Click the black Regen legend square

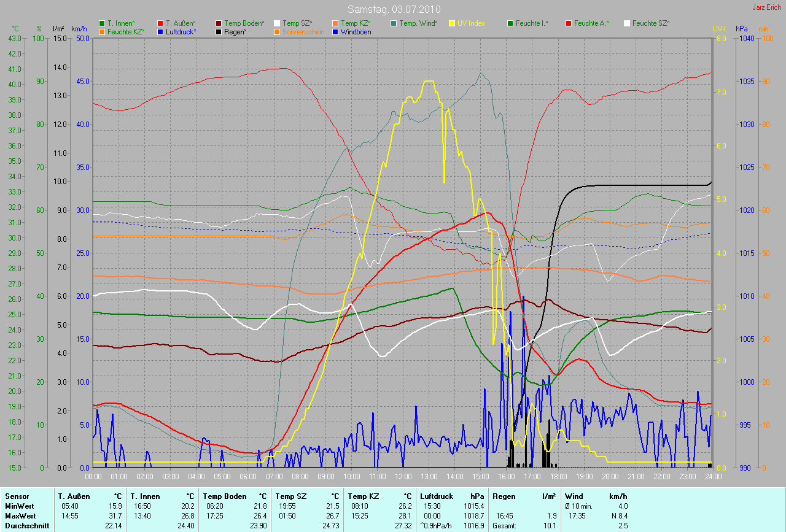[x=219, y=31]
